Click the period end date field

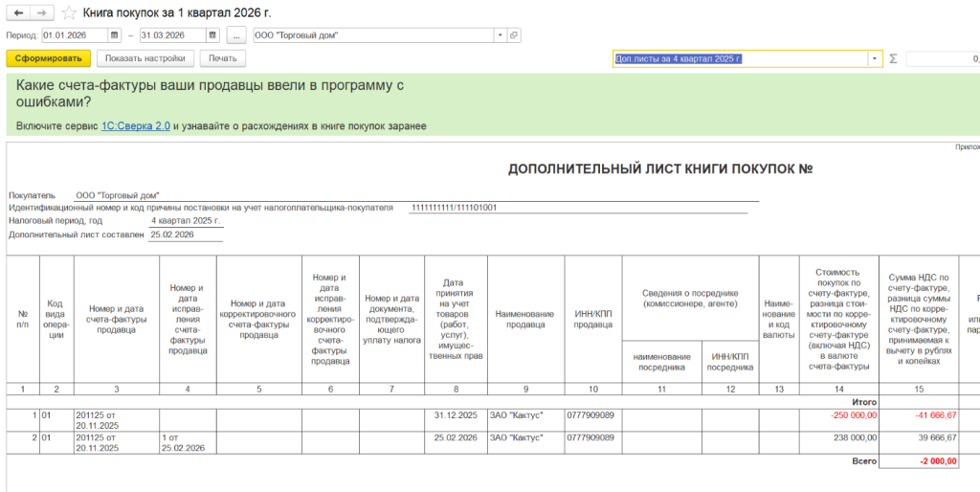(x=171, y=35)
